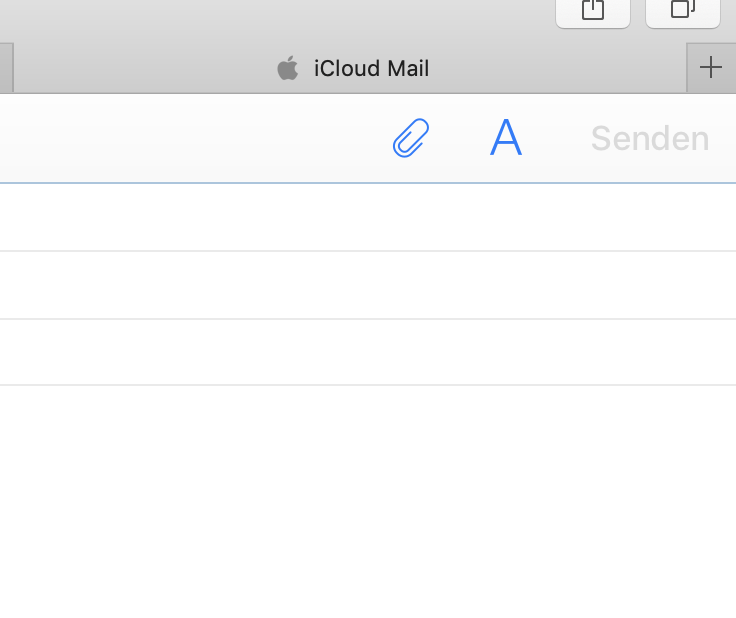Screen dimensions: 736x618
Task: Click into the message body area
Action: click(x=368, y=500)
